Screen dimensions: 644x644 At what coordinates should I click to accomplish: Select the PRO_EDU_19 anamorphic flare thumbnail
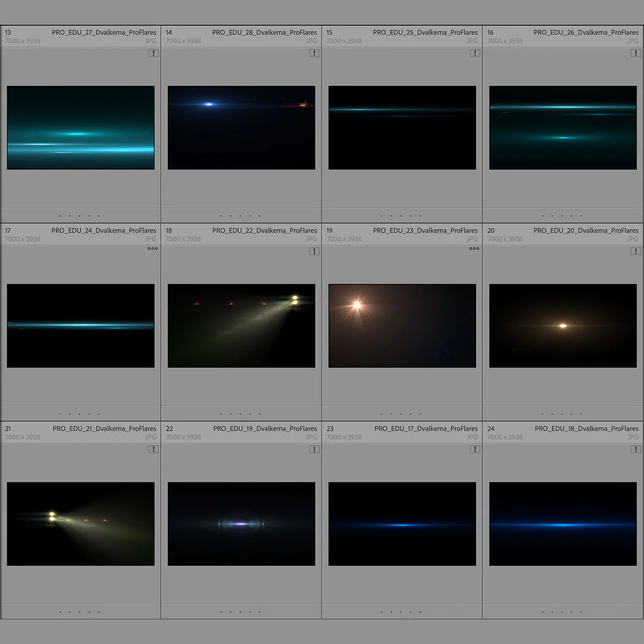coord(241,524)
